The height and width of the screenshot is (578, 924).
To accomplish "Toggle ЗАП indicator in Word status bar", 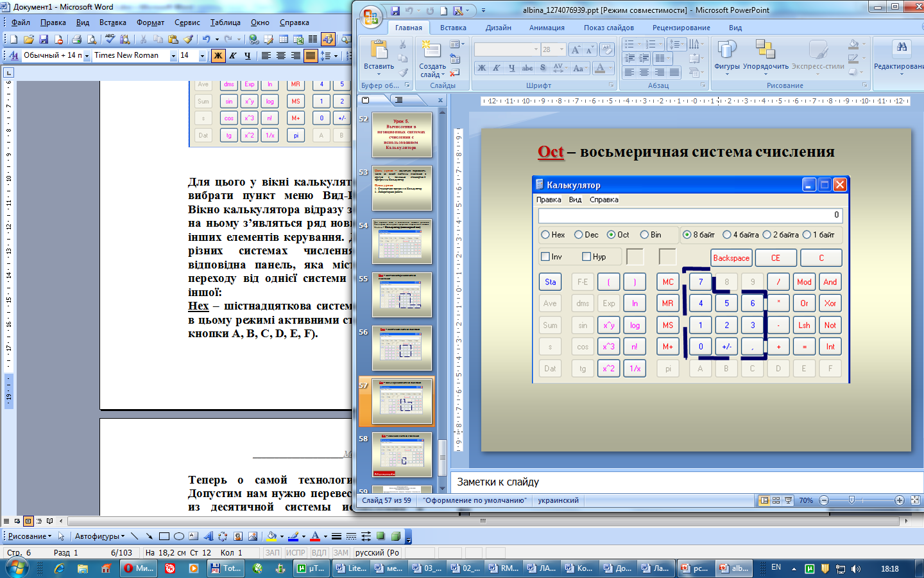I will [x=273, y=552].
